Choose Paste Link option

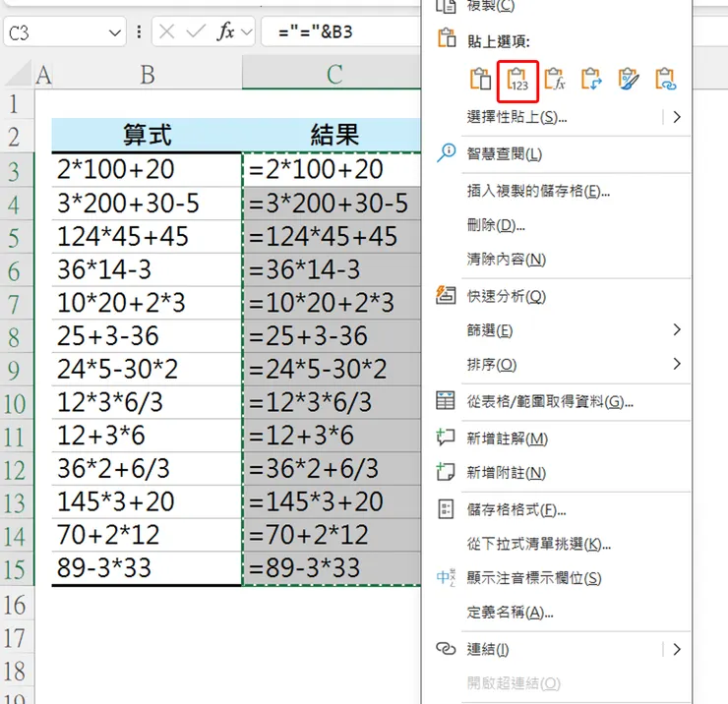[x=665, y=79]
